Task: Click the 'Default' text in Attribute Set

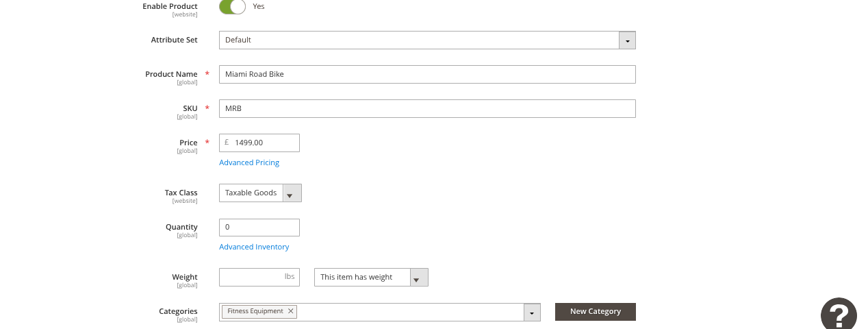Action: pos(238,40)
